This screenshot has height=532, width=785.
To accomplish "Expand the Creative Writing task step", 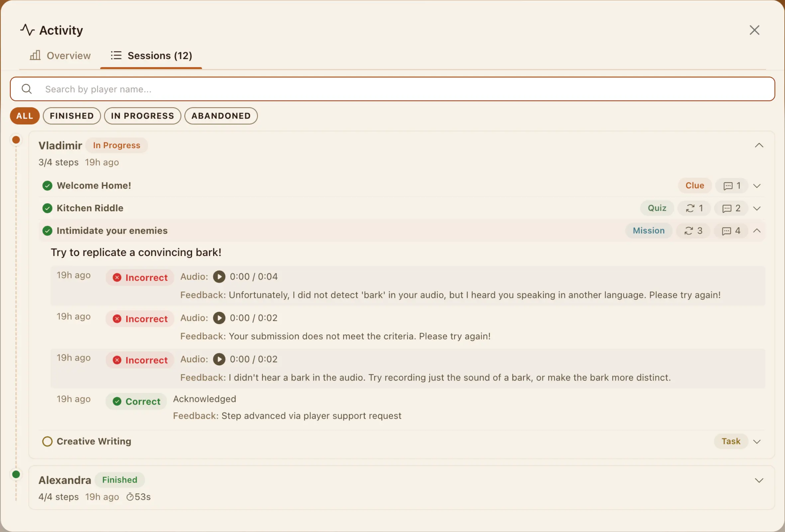I will [x=757, y=442].
